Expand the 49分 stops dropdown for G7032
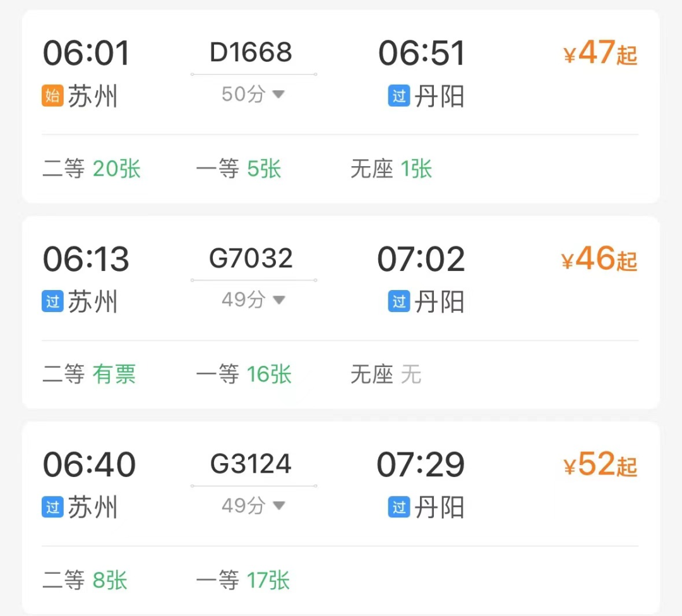This screenshot has height=616, width=682. tap(253, 299)
